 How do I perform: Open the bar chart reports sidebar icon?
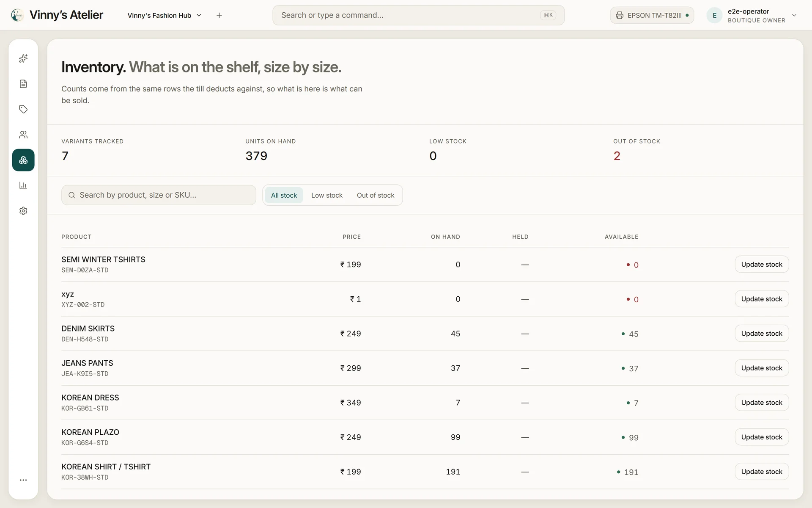[x=23, y=185]
